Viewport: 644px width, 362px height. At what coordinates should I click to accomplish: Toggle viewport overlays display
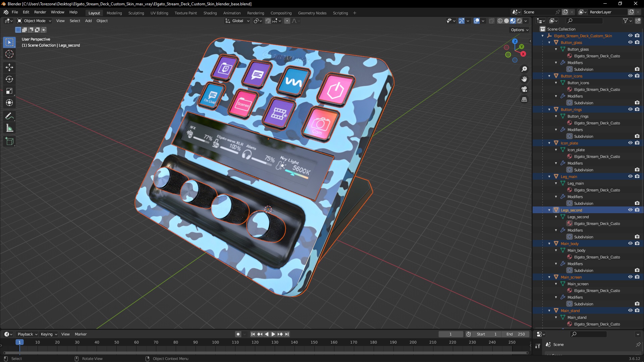point(477,21)
